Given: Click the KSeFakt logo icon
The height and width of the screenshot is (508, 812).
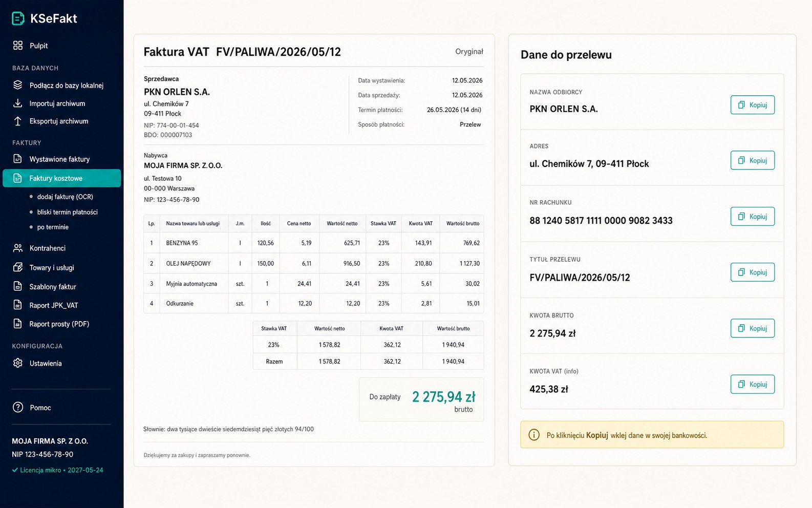Looking at the screenshot, I should [x=18, y=18].
